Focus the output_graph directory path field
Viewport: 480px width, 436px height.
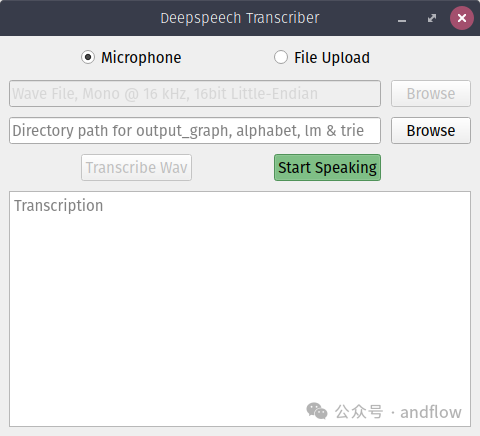click(195, 130)
